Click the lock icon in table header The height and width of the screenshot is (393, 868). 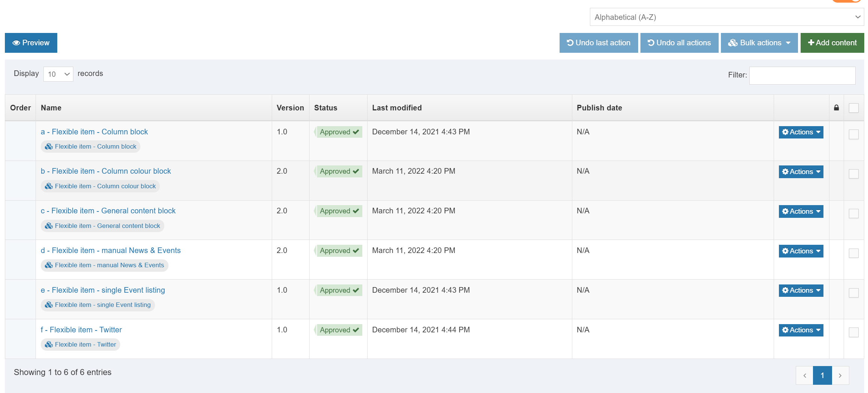point(836,108)
